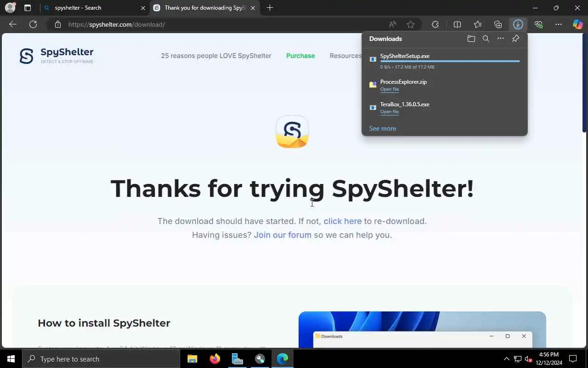588x368 pixels.
Task: Open downloads folder from Downloads panel
Action: pos(471,39)
